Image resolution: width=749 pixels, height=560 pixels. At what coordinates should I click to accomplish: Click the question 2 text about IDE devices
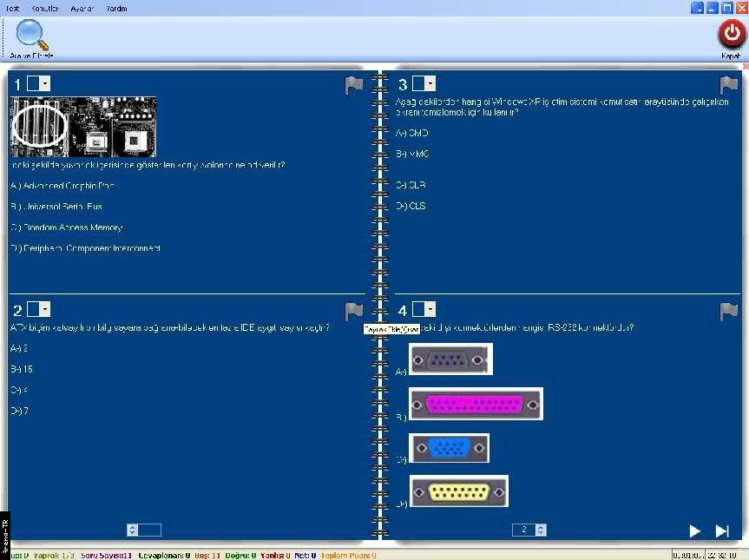[170, 328]
